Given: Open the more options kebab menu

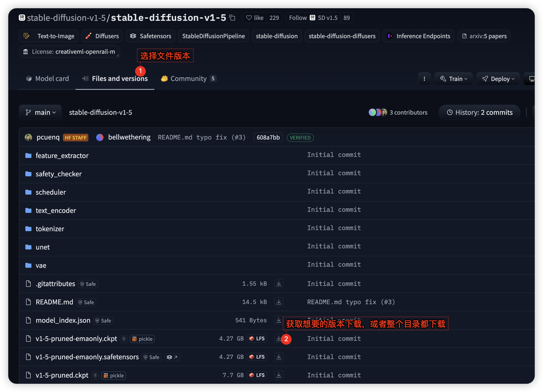Looking at the screenshot, I should coord(424,79).
